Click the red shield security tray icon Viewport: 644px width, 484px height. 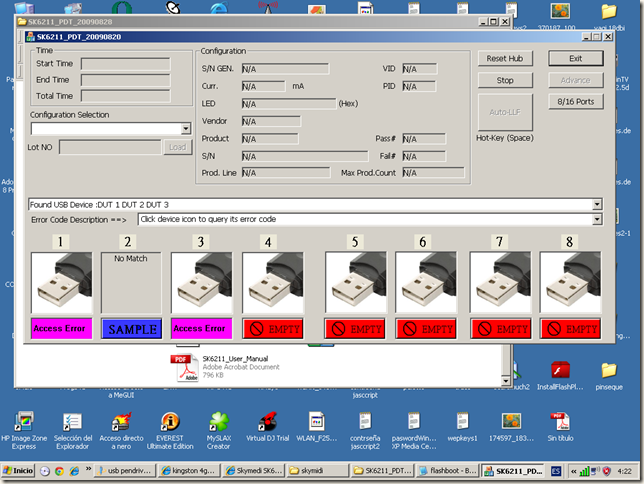coord(607,471)
